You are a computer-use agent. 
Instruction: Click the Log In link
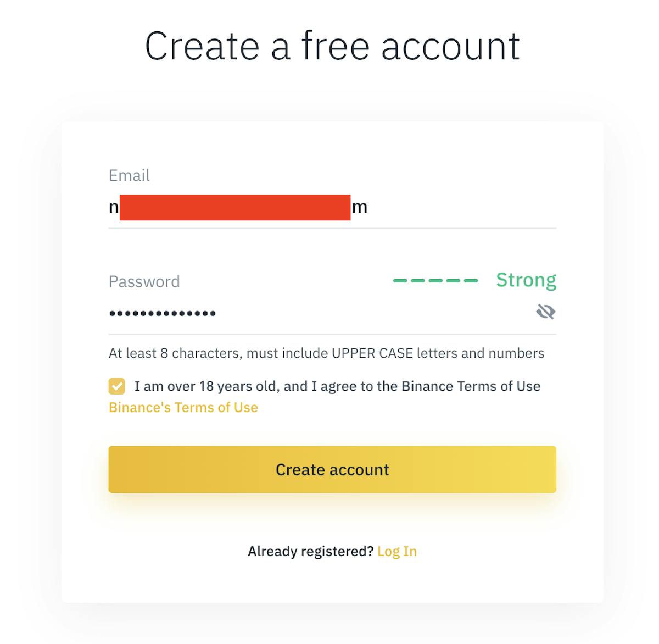click(397, 551)
